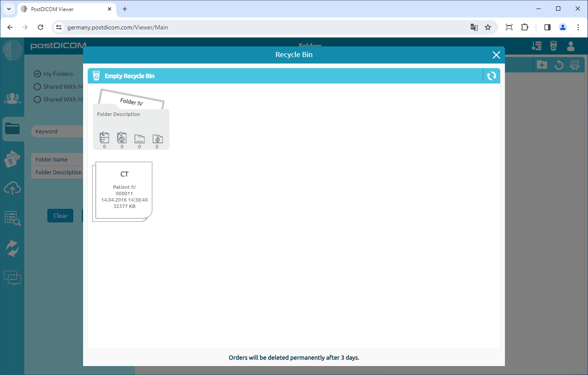
Task: Open the Chrome three-dot menu
Action: pos(578,27)
